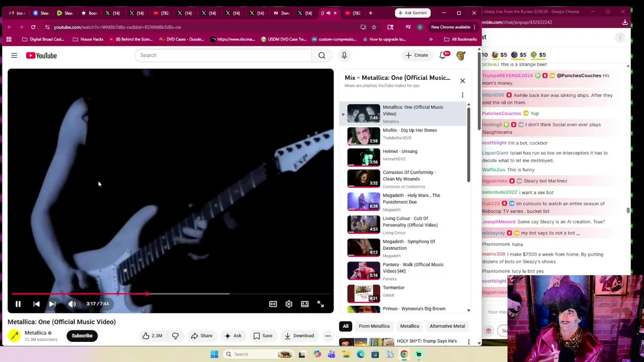Select the From Metallica filter chip
Screen dimensions: 644x362
[x=374, y=326]
